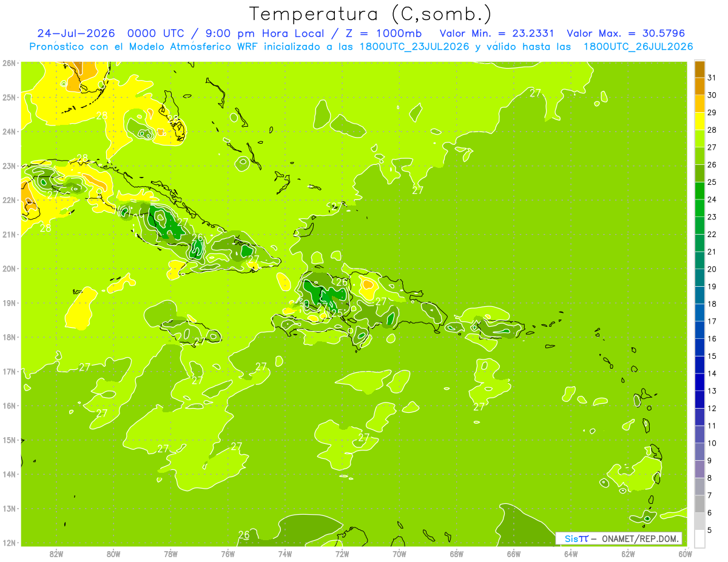The image size is (728, 562).
Task: Click the "31" color bar label
Action: point(712,78)
